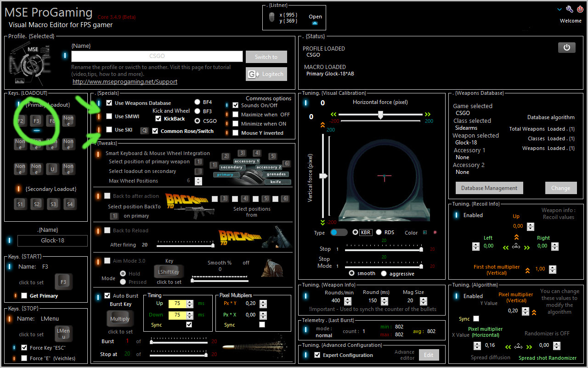The image size is (588, 368).
Task: Select the primary slot on mouse wheel diagram
Action: pos(225,175)
